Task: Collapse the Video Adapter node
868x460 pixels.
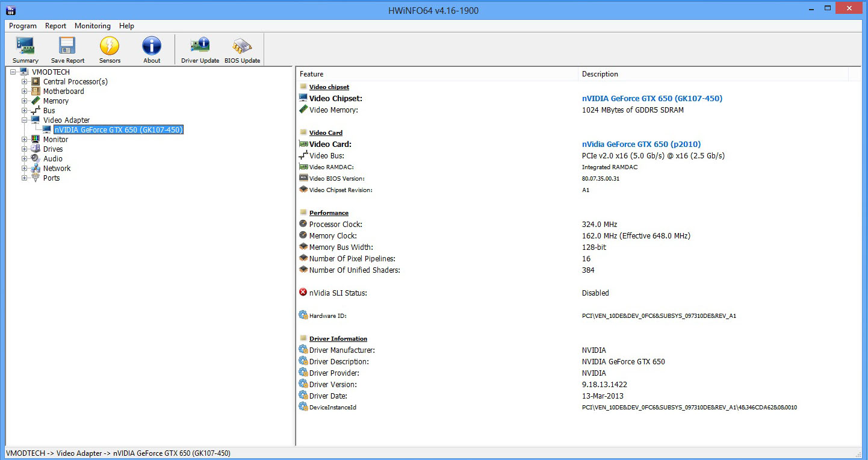Action: [25, 120]
